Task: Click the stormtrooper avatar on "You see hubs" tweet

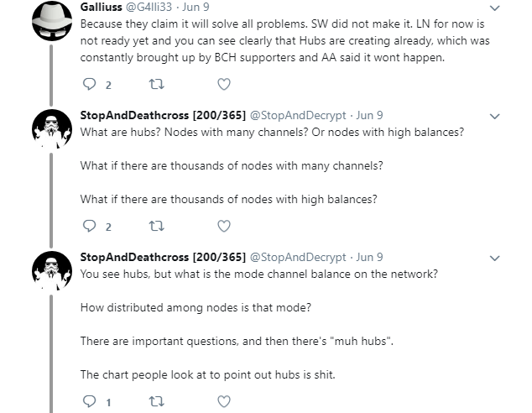Action: click(50, 273)
